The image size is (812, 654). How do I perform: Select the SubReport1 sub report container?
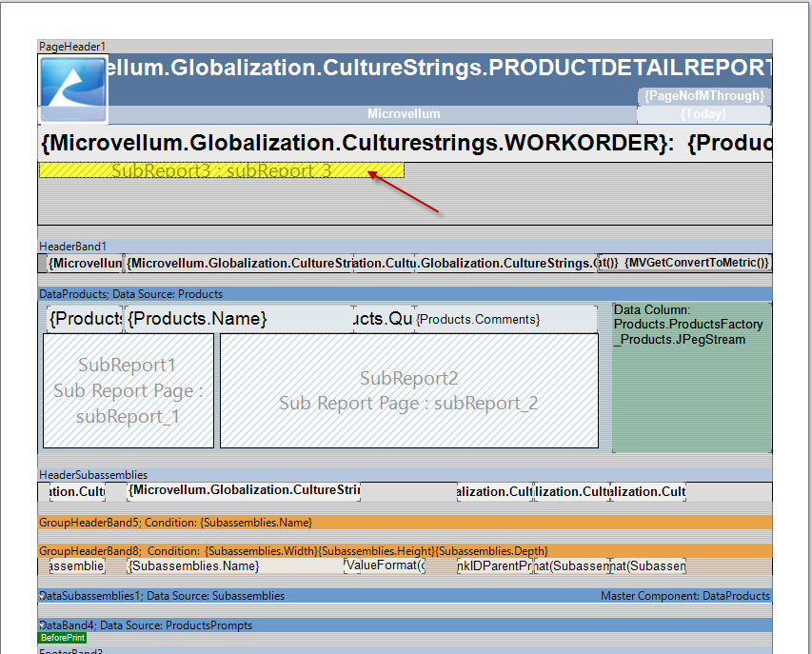pos(129,391)
